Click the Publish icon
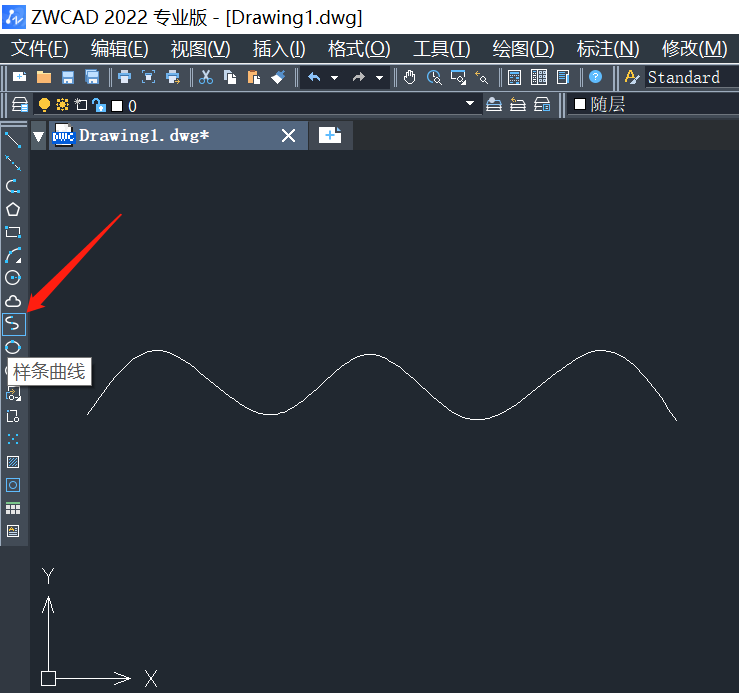Viewport: 739px width, 693px height. click(x=173, y=77)
